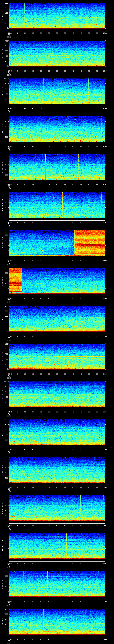Select the spectrogram panel starting at 20:28:00

[x=57, y=546]
